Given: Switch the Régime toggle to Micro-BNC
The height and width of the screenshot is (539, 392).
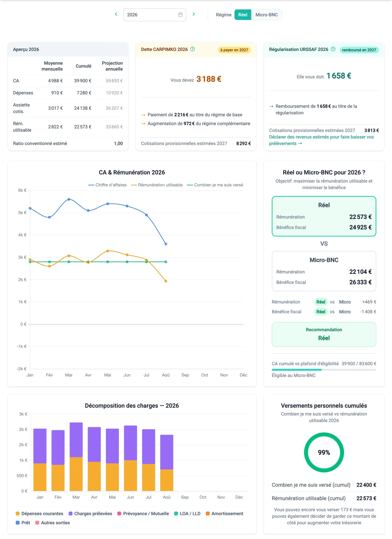Looking at the screenshot, I should (x=267, y=15).
